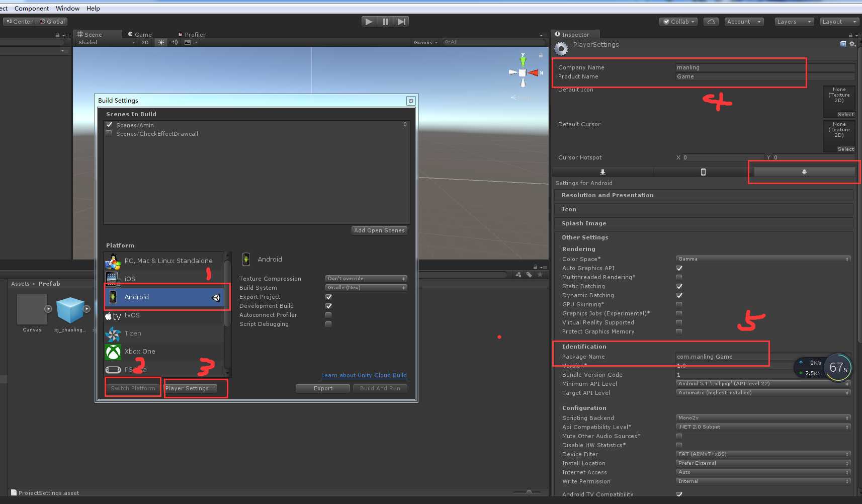This screenshot has height=504, width=862.
Task: Open the Scripting Backend dropdown
Action: pos(763,418)
